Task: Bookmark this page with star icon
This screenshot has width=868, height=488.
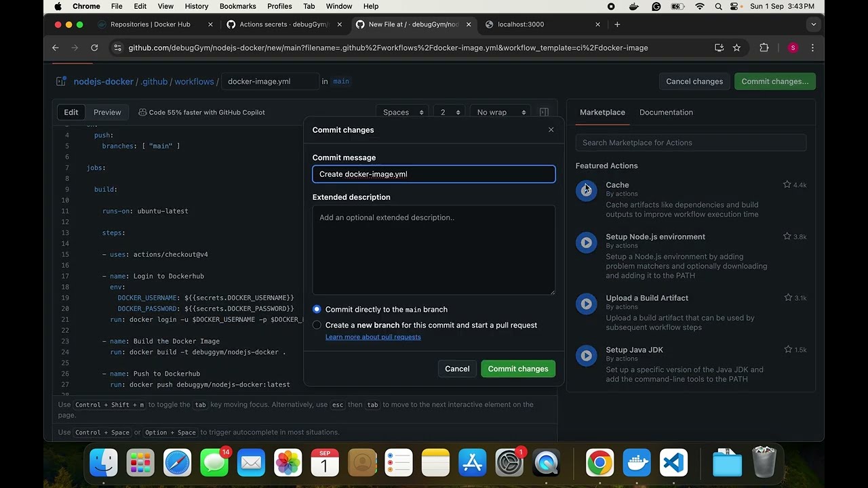Action: (736, 47)
